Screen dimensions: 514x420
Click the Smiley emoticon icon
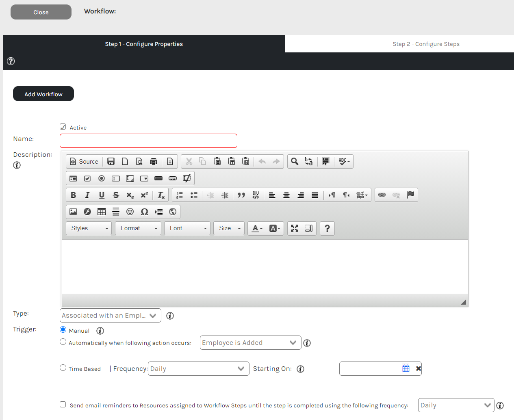click(130, 212)
